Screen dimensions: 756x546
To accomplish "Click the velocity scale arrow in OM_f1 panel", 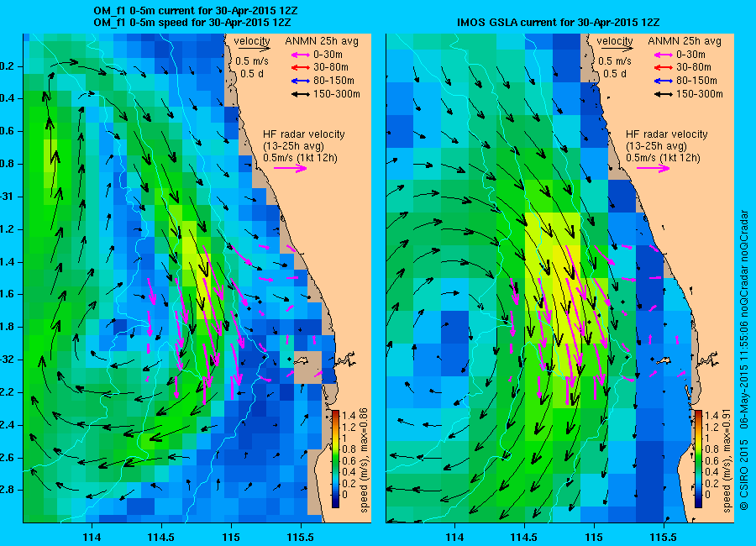I will [x=254, y=49].
